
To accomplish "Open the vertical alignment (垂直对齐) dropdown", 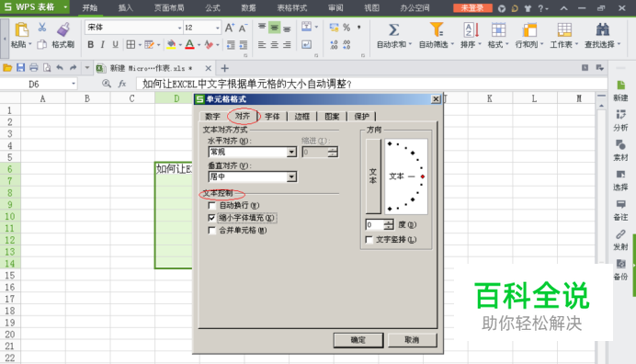I will (x=291, y=176).
